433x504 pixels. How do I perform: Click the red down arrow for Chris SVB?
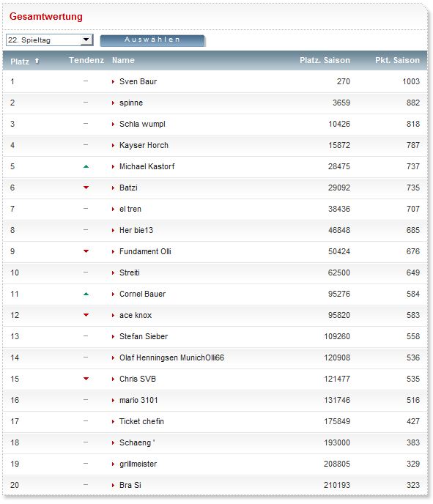point(86,378)
